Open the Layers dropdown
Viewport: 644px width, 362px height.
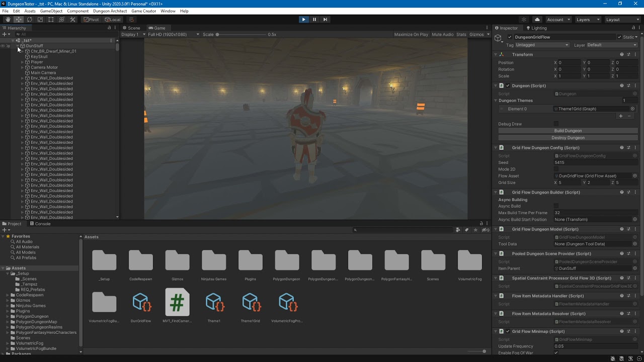[588, 20]
